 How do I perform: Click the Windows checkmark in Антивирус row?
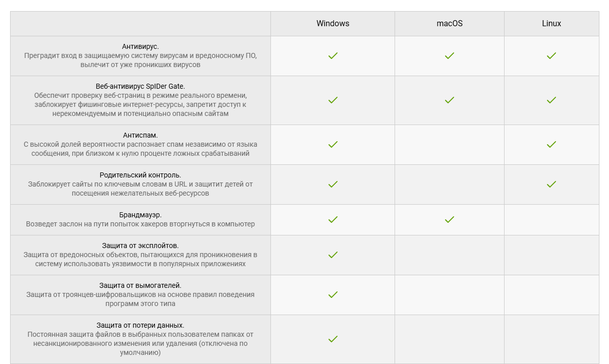coord(333,56)
